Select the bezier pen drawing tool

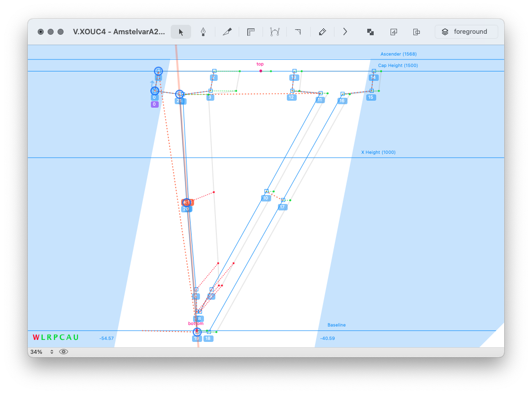tap(203, 32)
